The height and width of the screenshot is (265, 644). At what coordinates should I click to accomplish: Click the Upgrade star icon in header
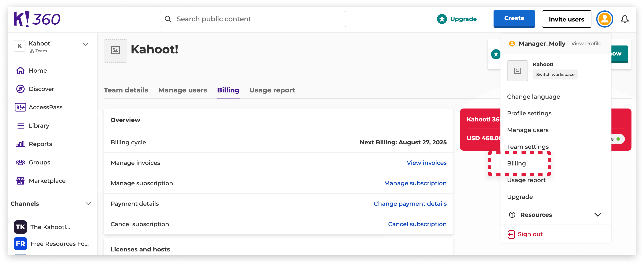point(442,19)
